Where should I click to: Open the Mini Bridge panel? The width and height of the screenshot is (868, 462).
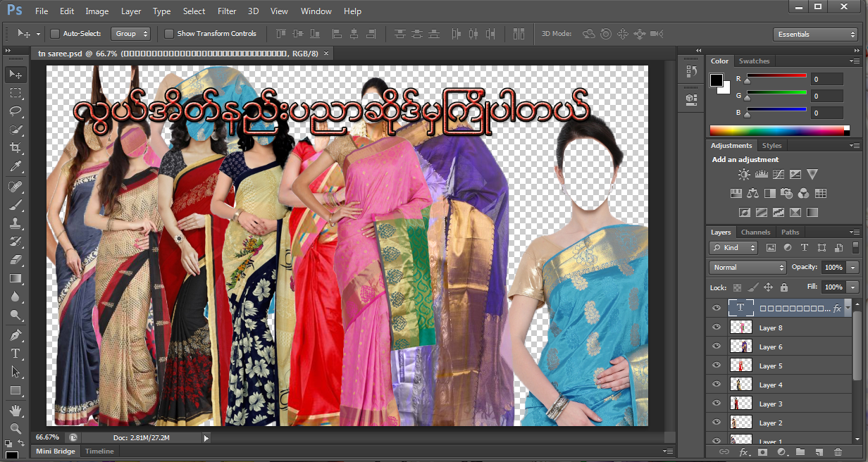click(55, 451)
